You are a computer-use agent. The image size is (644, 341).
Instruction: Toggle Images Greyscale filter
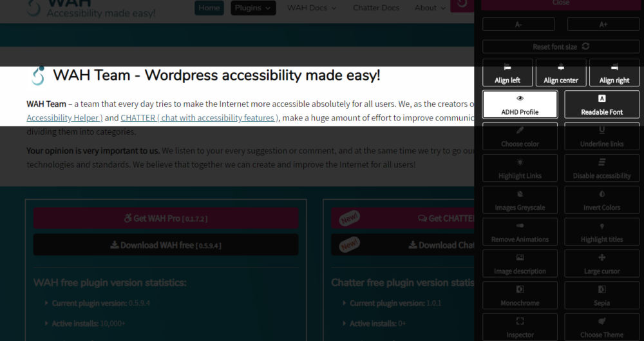tap(520, 200)
